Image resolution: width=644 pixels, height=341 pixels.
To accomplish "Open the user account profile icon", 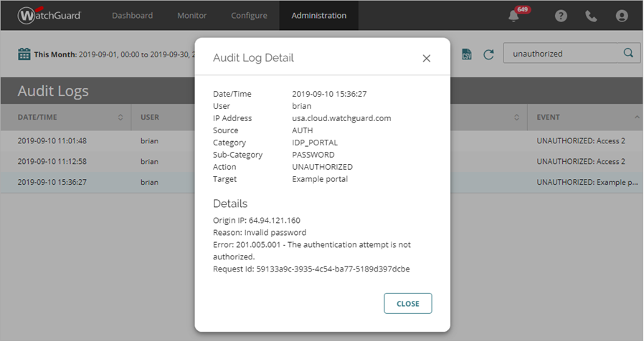I will (x=621, y=16).
